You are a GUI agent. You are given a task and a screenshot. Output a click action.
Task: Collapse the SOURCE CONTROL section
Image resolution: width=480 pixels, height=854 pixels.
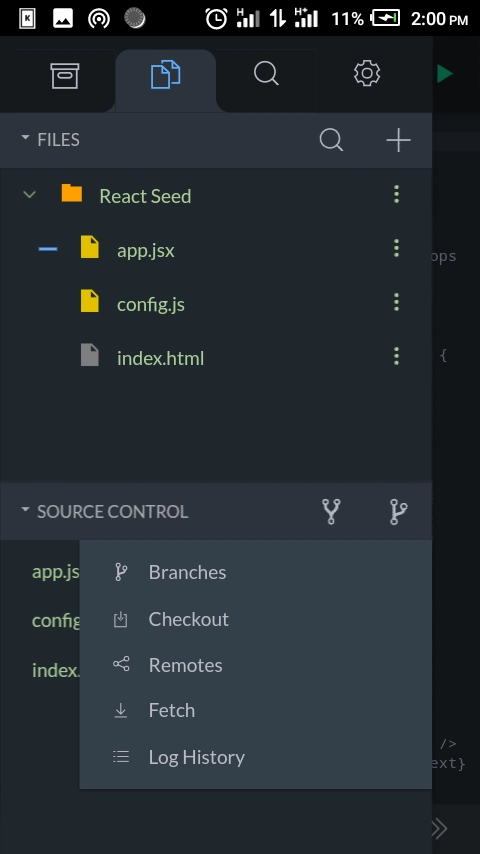[104, 511]
